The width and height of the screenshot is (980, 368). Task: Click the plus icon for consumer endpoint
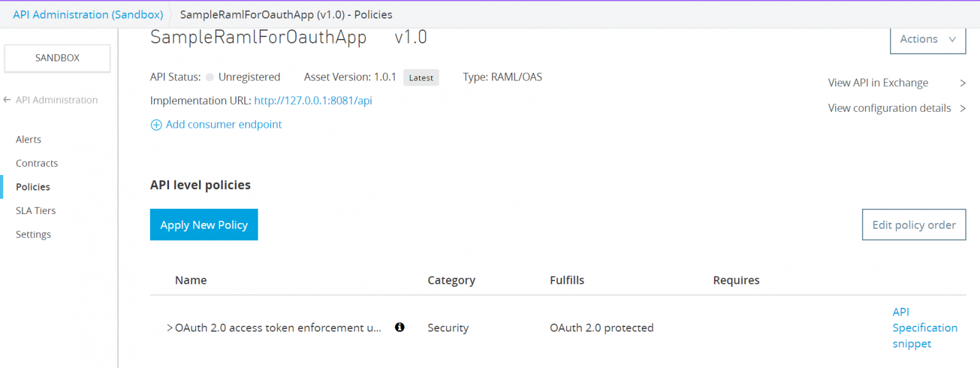pyautogui.click(x=156, y=125)
